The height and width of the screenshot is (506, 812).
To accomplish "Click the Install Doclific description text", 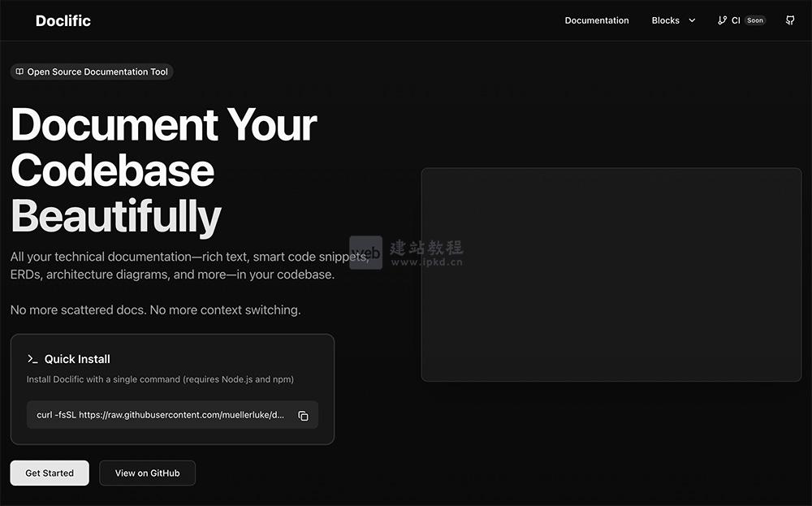I will pyautogui.click(x=160, y=379).
